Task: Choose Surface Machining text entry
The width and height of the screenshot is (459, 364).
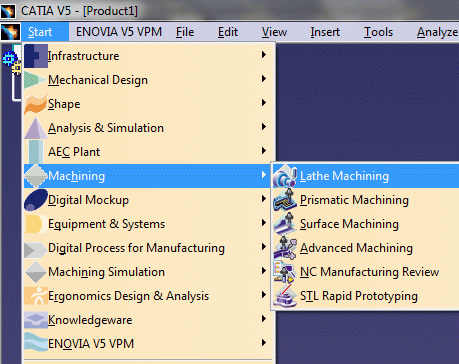Action: click(x=349, y=224)
